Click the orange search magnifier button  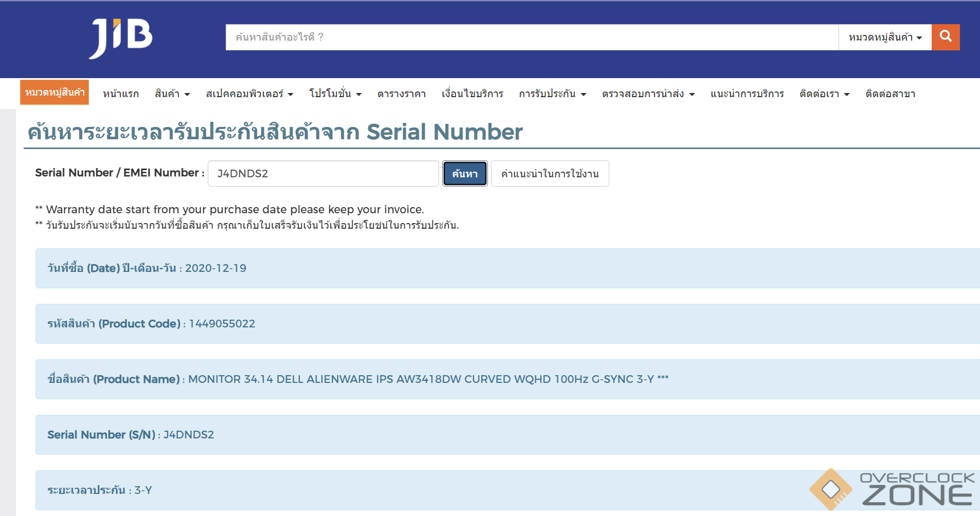click(946, 37)
